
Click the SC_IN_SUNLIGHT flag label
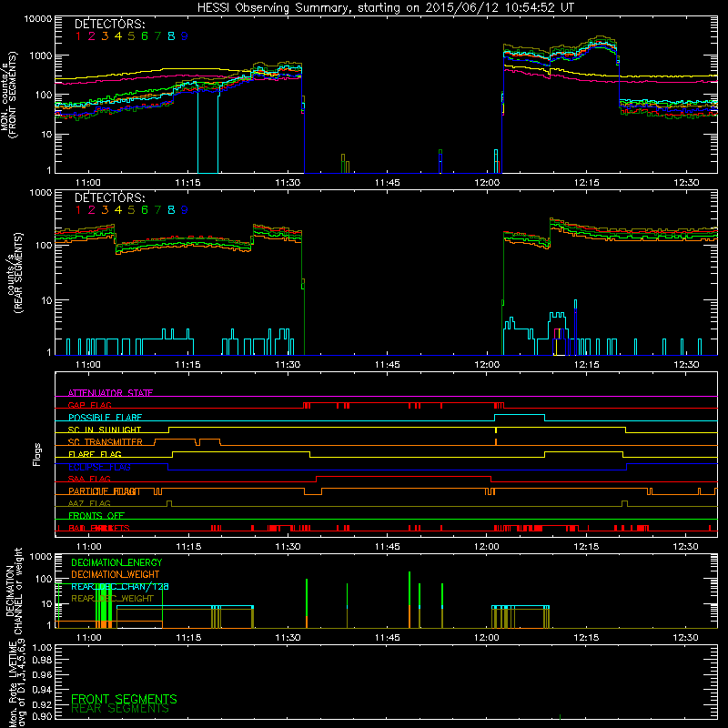(105, 430)
